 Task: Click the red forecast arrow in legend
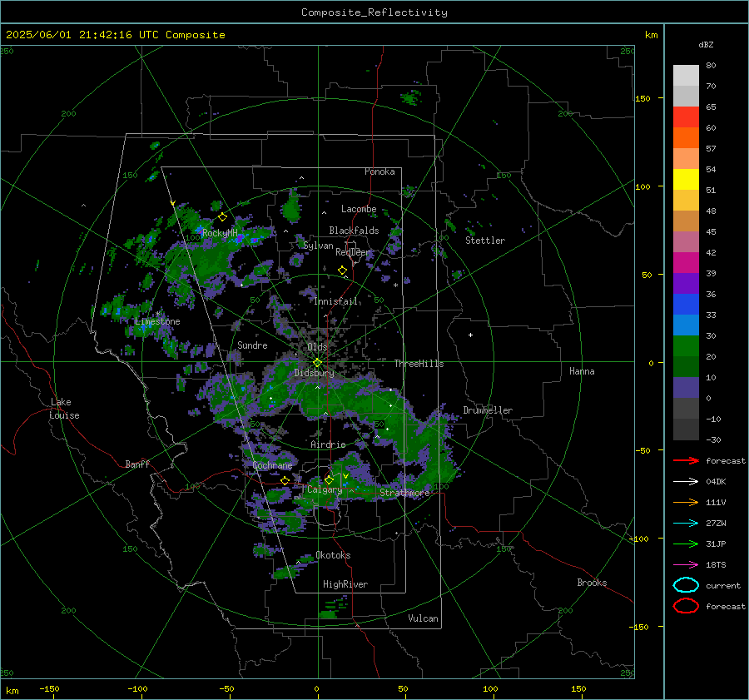point(686,460)
